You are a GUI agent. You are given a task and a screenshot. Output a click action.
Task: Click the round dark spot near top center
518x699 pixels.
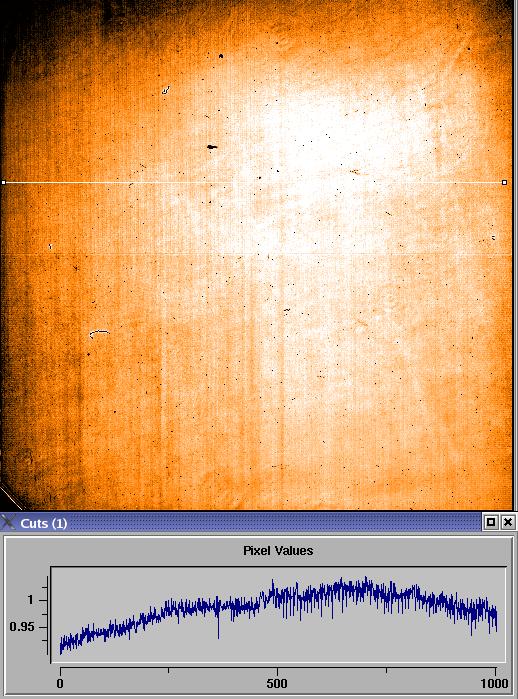(x=221, y=56)
